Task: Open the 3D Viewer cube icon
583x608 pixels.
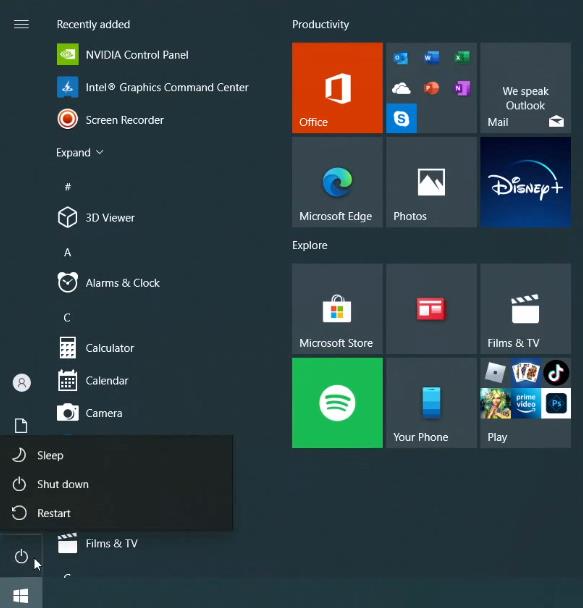Action: tap(68, 217)
